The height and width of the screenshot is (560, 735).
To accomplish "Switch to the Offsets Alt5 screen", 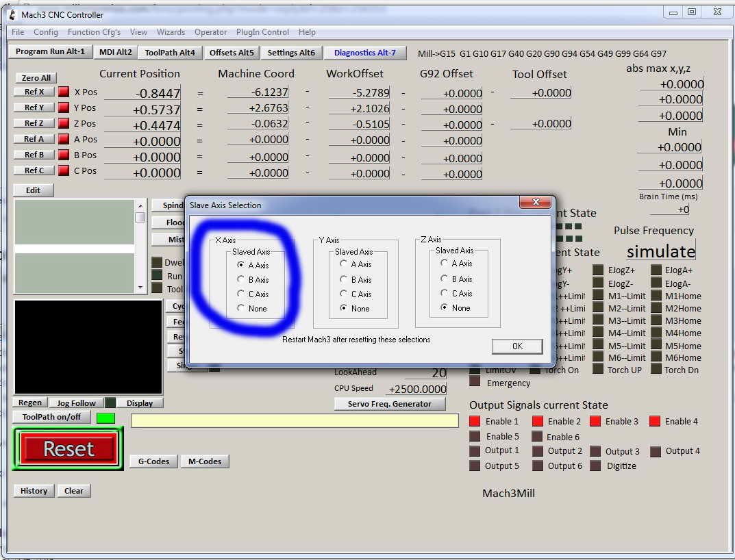I will pyautogui.click(x=232, y=53).
